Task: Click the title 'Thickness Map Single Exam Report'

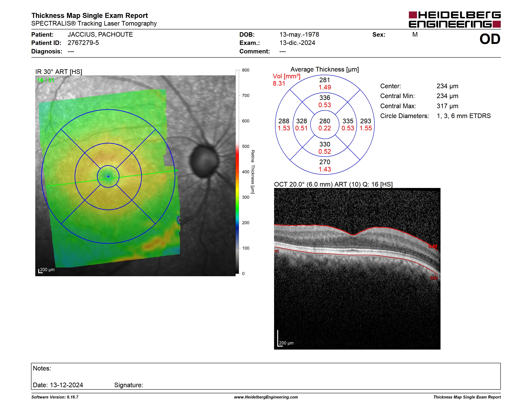Action: coord(89,15)
